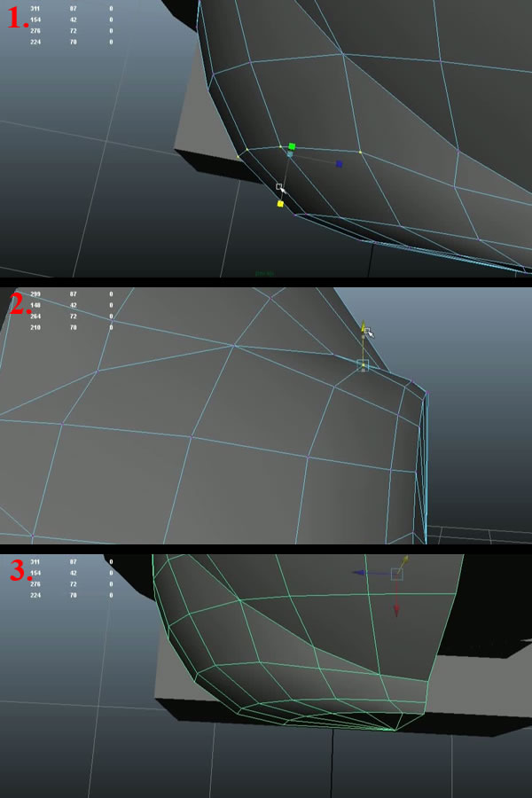This screenshot has height=798, width=532.
Task: Click the red step number 3 label
Action: 18,570
